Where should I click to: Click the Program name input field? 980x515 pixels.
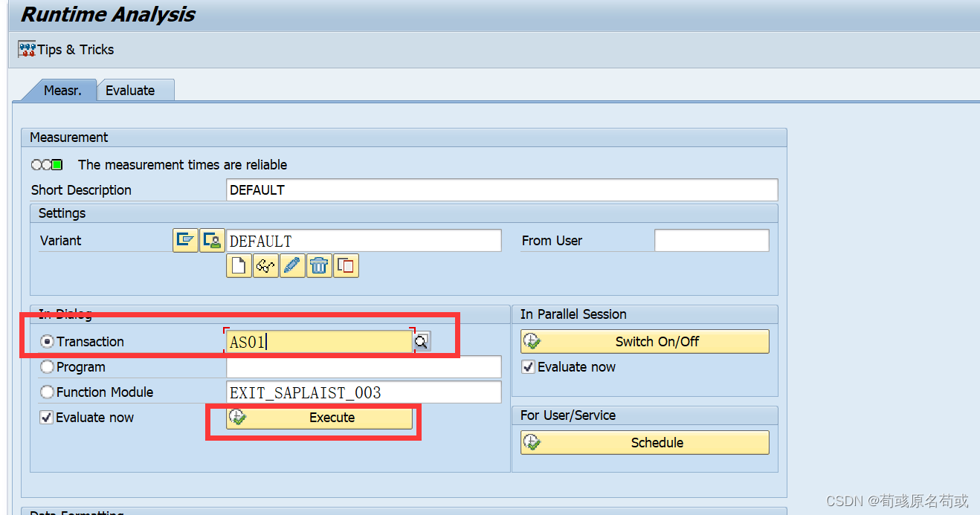pos(364,367)
